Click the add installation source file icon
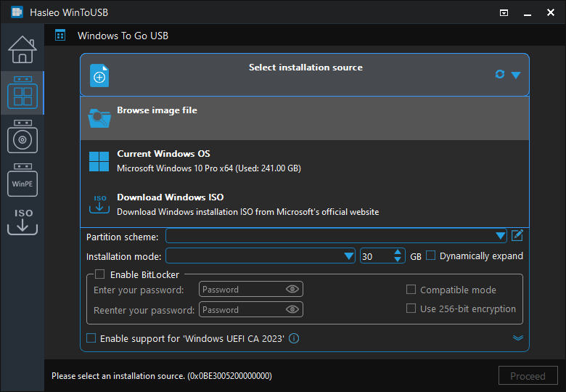The image size is (566, 392). (99, 75)
